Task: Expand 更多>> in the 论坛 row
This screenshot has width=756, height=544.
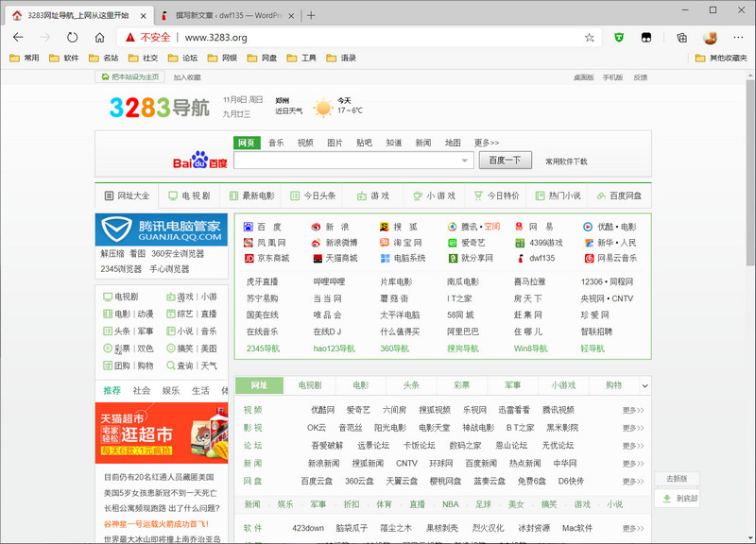Action: point(633,446)
